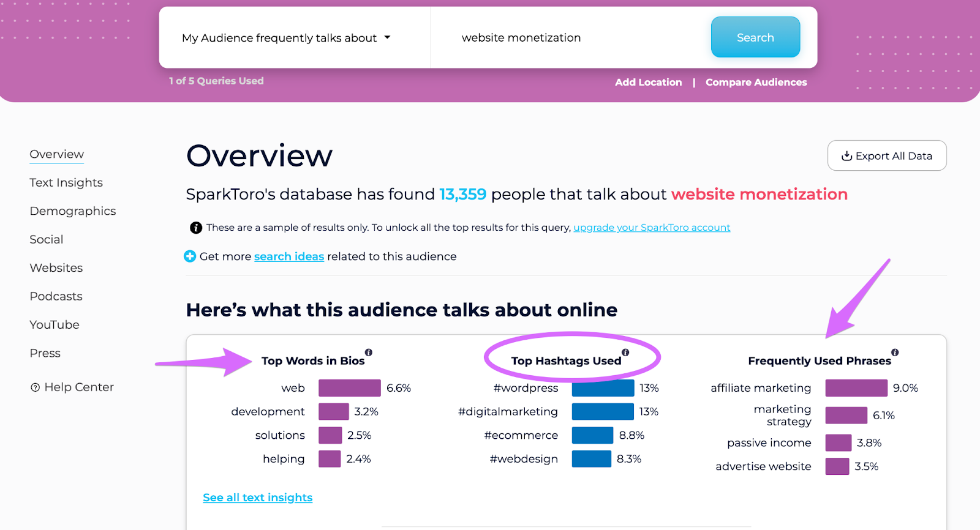This screenshot has width=980, height=530.
Task: Click the Help Center question mark icon
Action: 36,387
